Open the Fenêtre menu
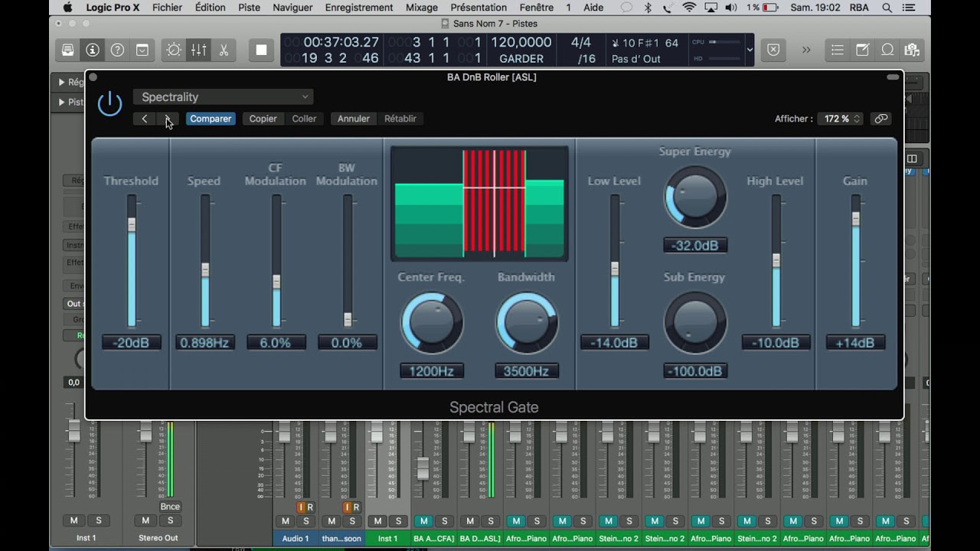 tap(537, 8)
